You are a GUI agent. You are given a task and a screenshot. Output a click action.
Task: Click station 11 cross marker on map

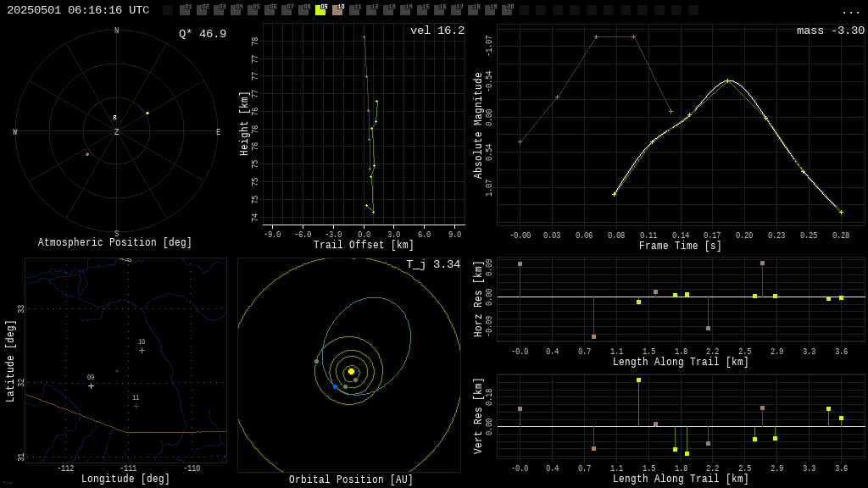tap(136, 406)
